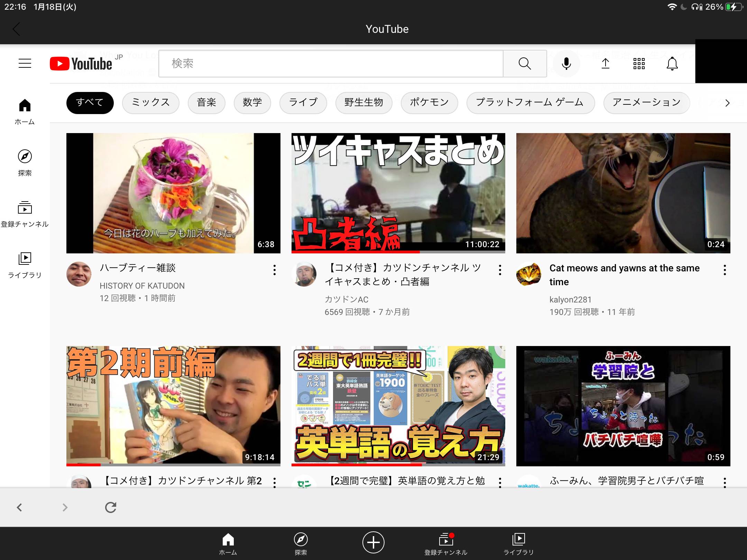The image size is (747, 560).
Task: Select the ミックス filter chip
Action: pos(150,102)
